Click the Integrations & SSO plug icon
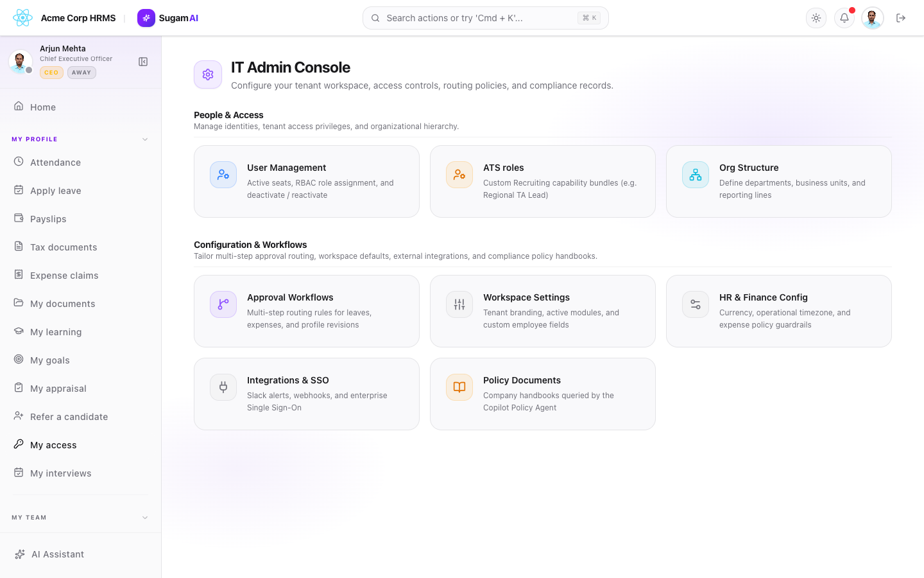 point(223,387)
